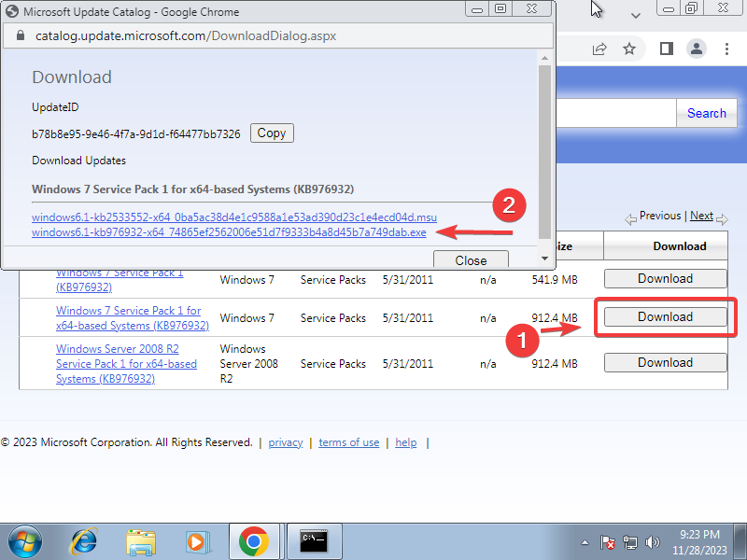
Task: Switch to Command Prompt in taskbar
Action: (312, 540)
